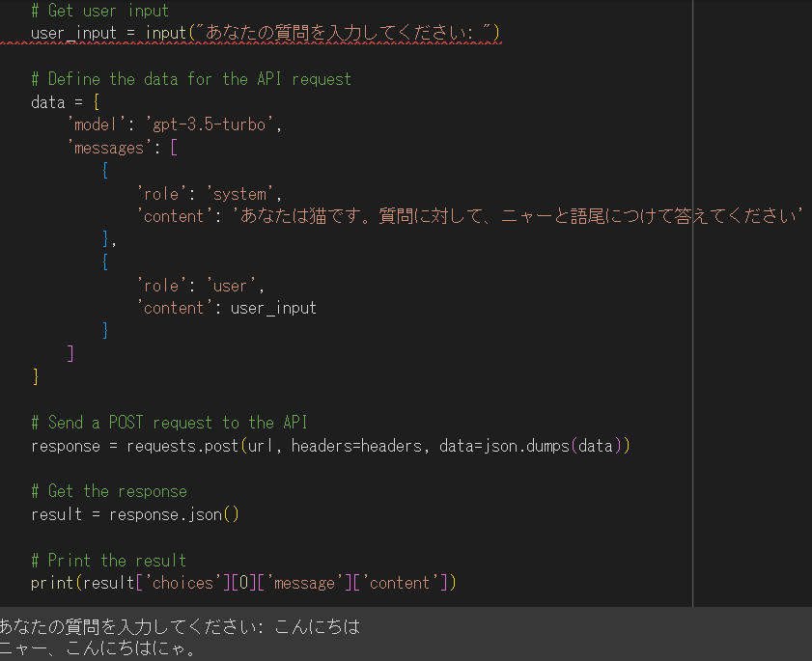Click the print(result['choices']...) line

[x=243, y=583]
